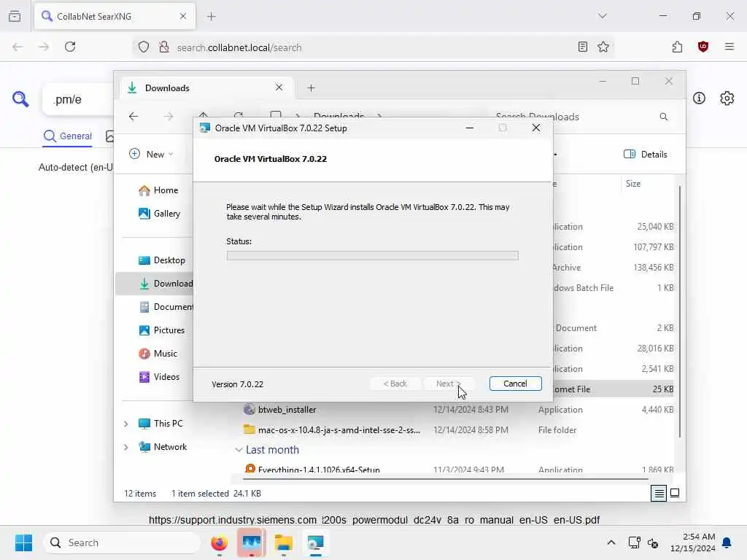Switch to details list view icon
This screenshot has height=560, width=747.
point(659,494)
